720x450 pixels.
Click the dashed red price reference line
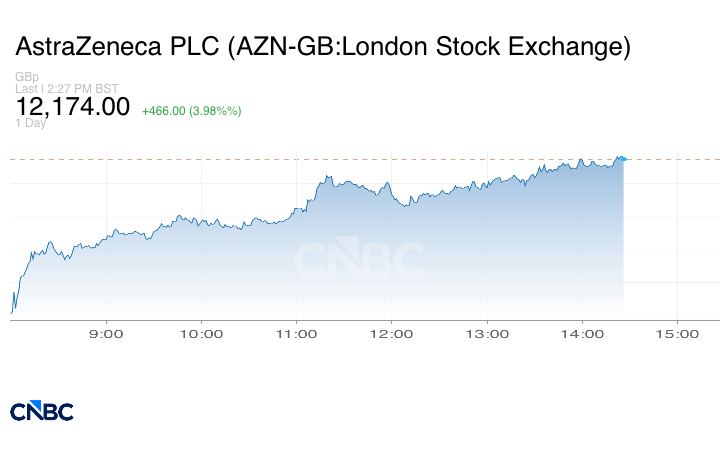tap(365, 159)
